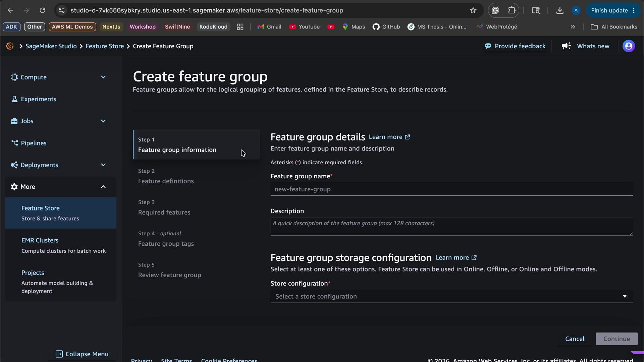
Task: Click the Description text area
Action: click(451, 227)
